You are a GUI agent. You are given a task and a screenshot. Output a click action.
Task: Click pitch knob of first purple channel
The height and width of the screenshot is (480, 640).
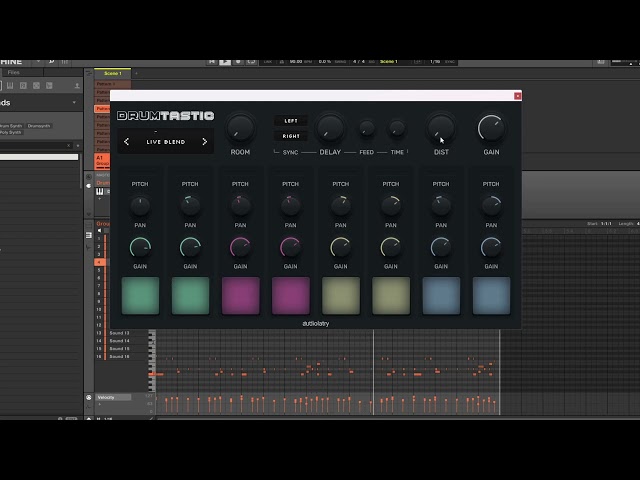click(x=240, y=206)
